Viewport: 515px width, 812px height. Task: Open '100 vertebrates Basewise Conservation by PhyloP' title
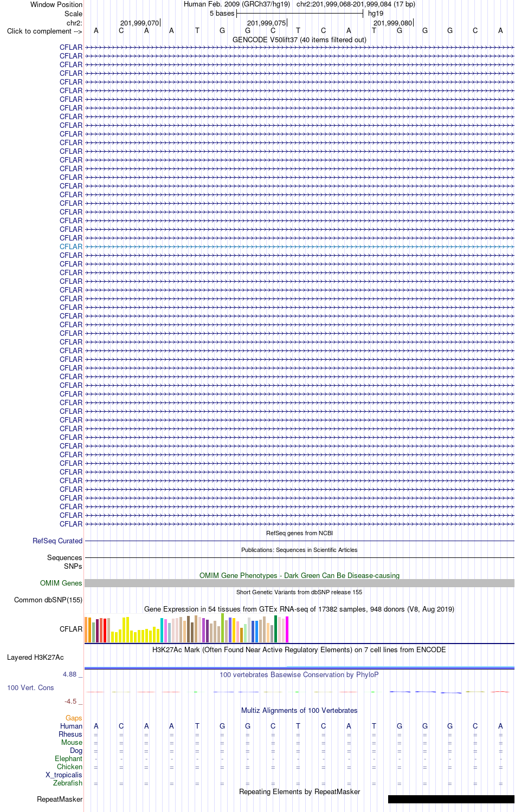tap(299, 674)
